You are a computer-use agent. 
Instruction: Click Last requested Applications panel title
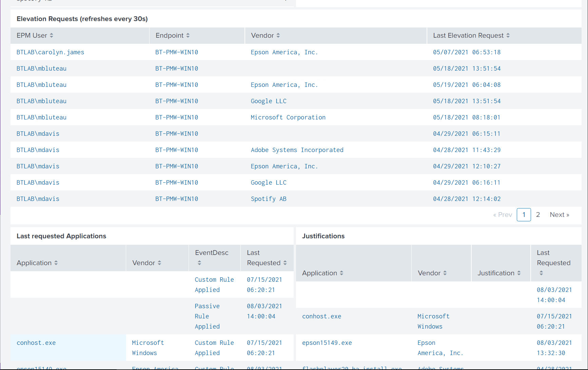click(61, 236)
